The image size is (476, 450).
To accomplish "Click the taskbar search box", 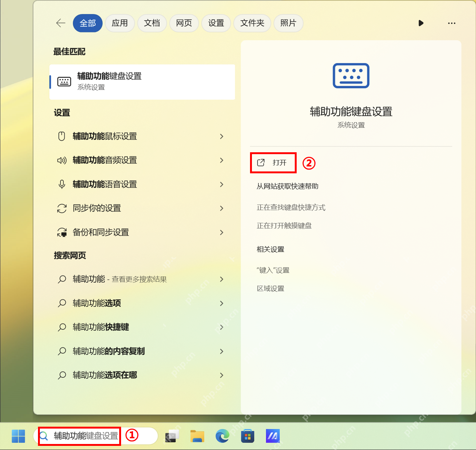I will pyautogui.click(x=96, y=436).
